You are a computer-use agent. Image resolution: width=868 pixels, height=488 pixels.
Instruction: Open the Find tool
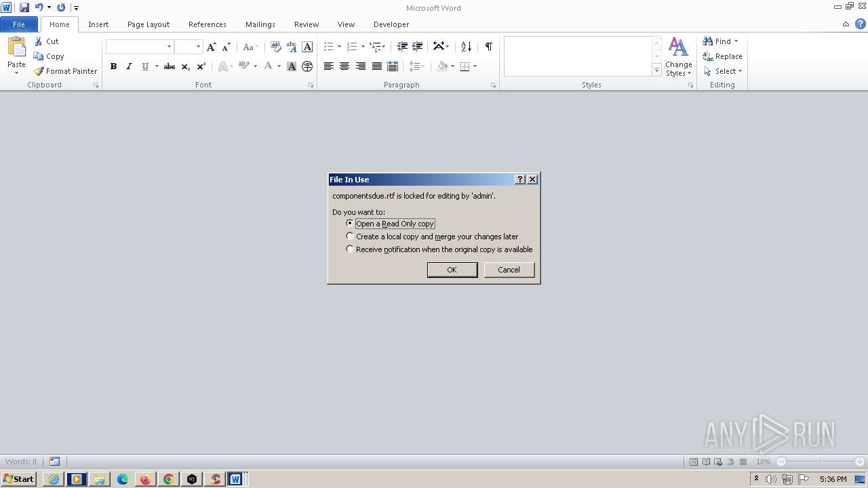pyautogui.click(x=721, y=41)
